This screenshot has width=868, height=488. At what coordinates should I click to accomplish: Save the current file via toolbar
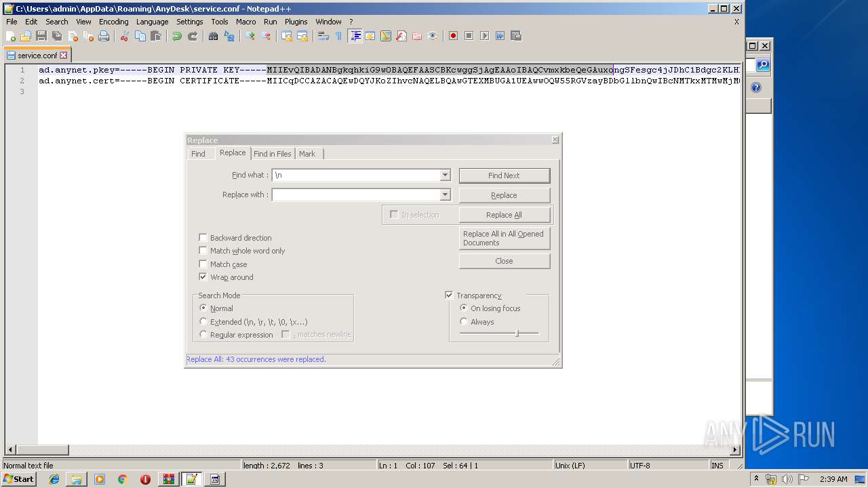(x=41, y=36)
